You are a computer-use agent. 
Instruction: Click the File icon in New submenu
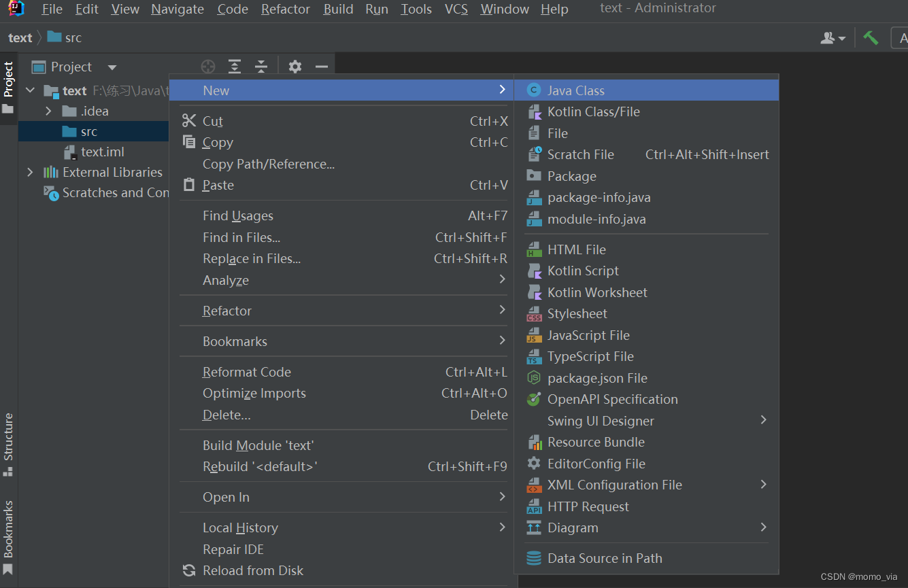click(535, 133)
